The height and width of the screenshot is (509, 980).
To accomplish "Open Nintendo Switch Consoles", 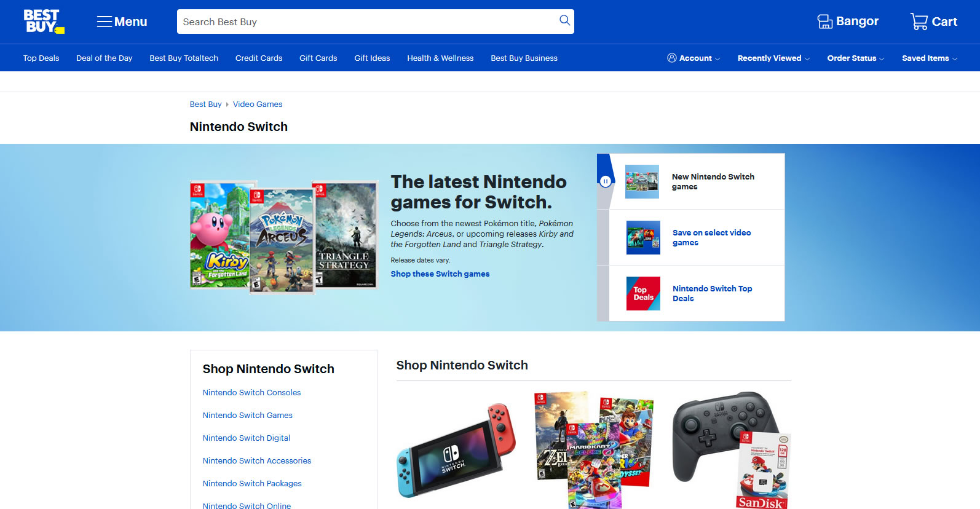I will point(251,392).
